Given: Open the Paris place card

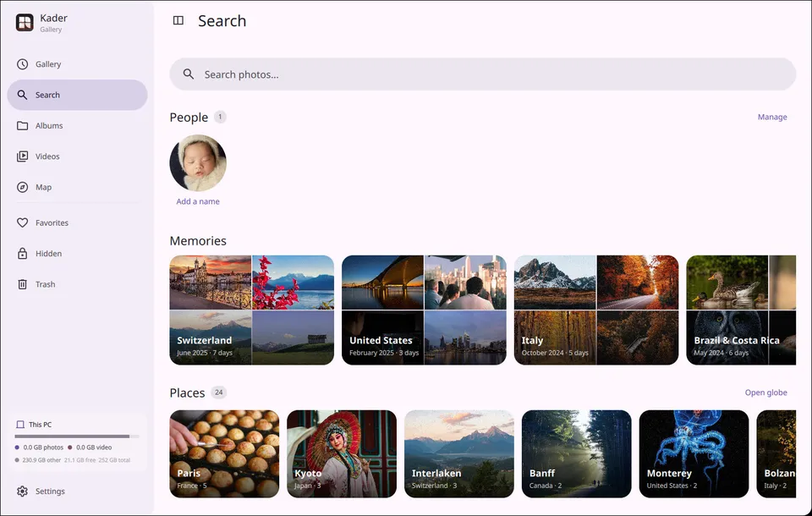Looking at the screenshot, I should 224,454.
